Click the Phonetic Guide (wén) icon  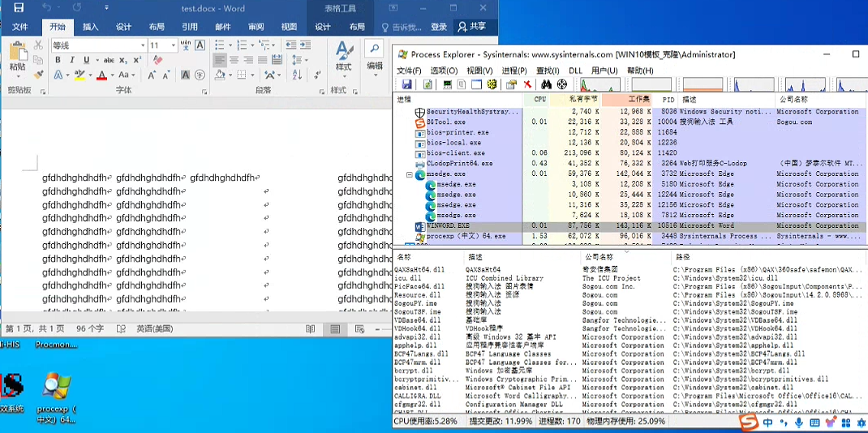[x=186, y=45]
